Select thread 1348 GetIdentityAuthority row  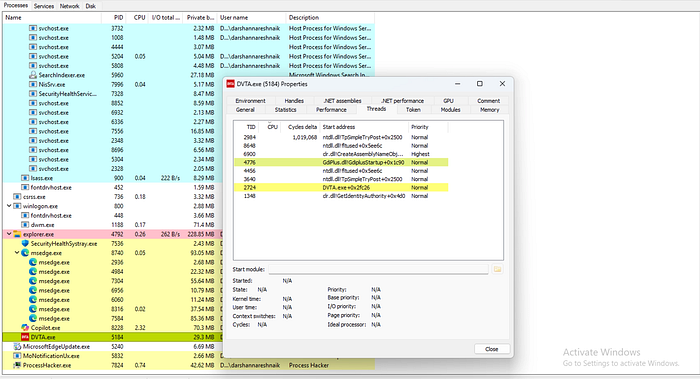pyautogui.click(x=341, y=196)
